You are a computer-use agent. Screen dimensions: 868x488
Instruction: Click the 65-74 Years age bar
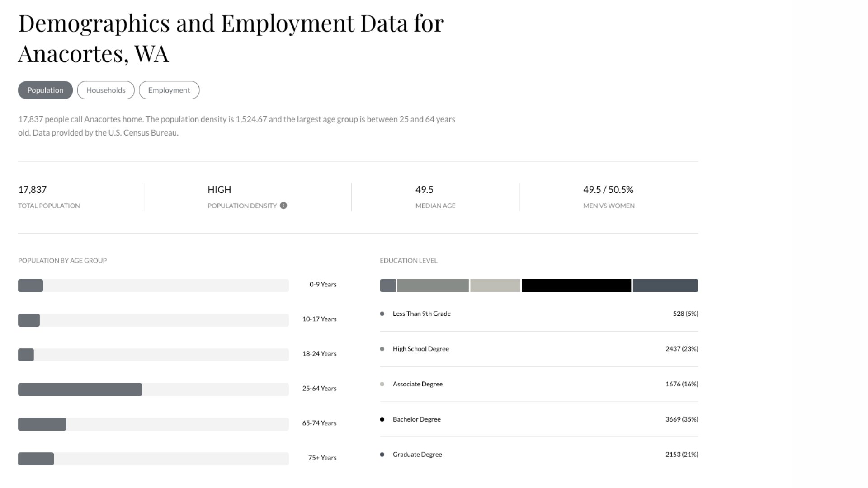[x=42, y=424]
